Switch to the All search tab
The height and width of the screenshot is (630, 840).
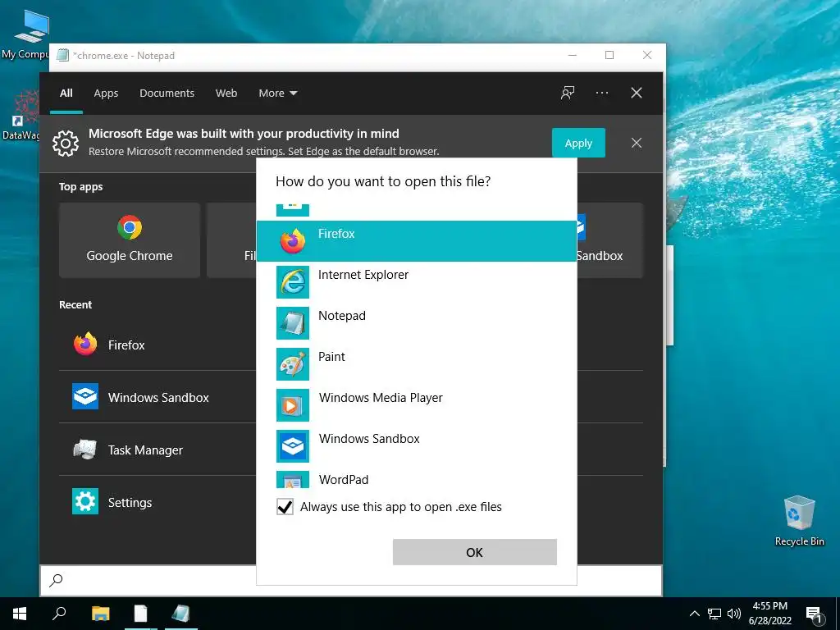tap(66, 94)
